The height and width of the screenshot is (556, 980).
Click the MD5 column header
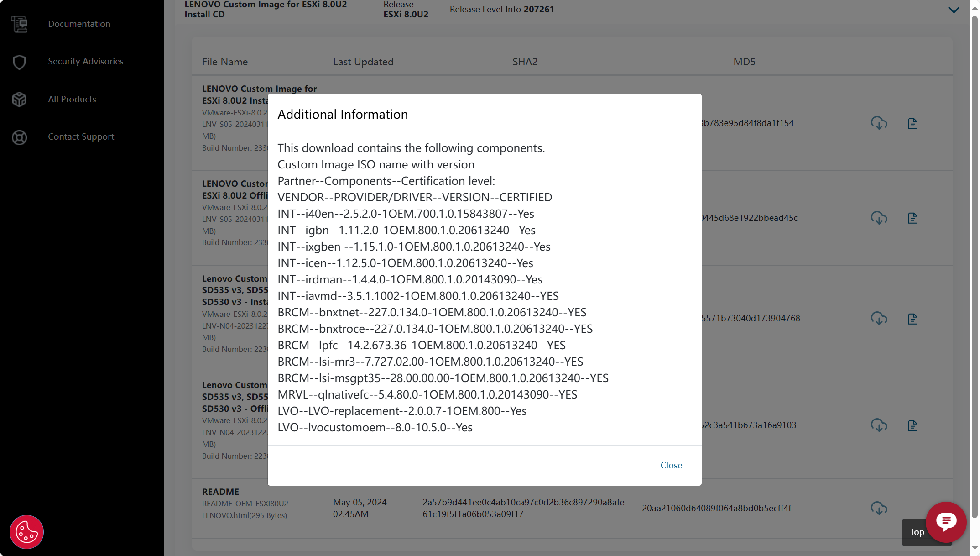(744, 62)
